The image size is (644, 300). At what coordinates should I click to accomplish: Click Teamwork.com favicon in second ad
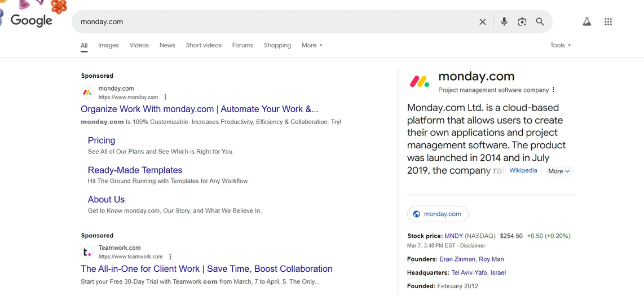pos(87,252)
